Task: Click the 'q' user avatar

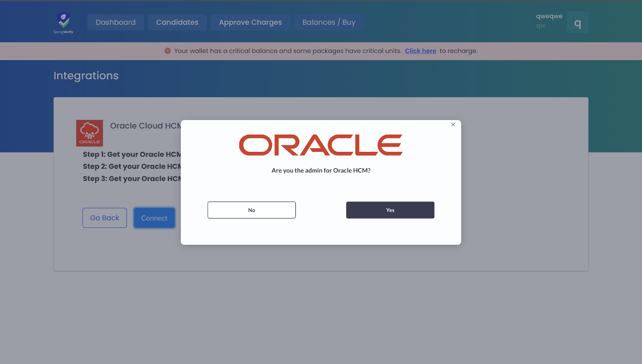Action: [578, 22]
